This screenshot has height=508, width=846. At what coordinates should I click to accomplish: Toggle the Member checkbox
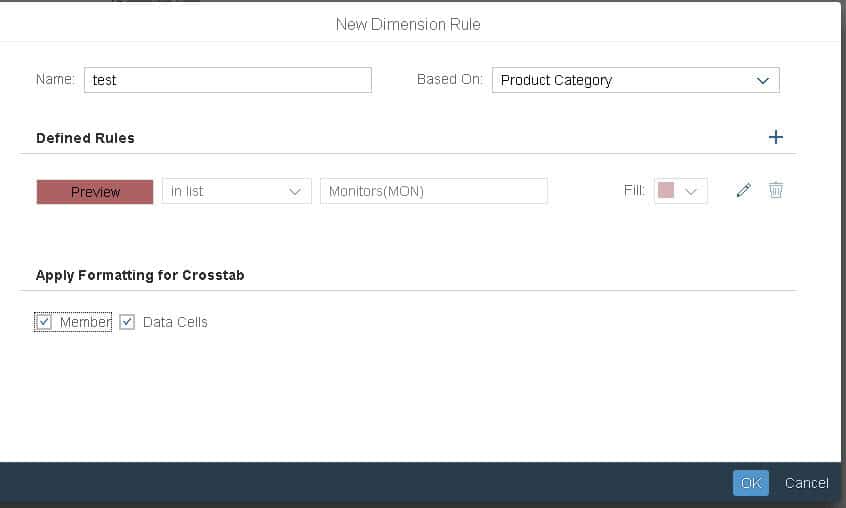43,322
